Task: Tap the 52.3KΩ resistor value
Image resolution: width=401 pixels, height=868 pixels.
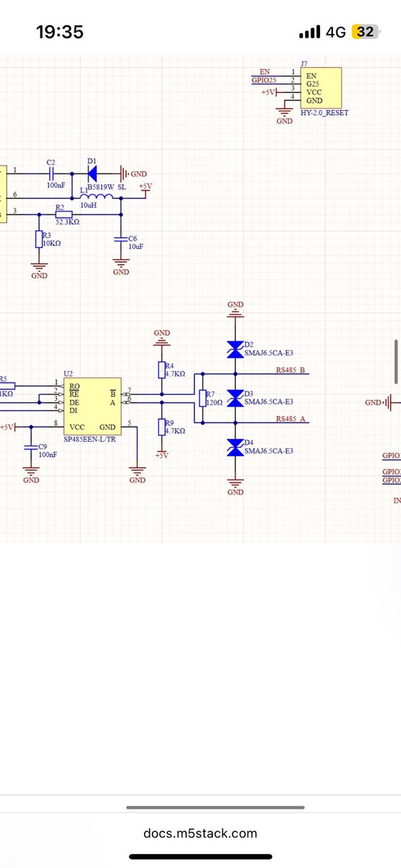Action: (67, 222)
